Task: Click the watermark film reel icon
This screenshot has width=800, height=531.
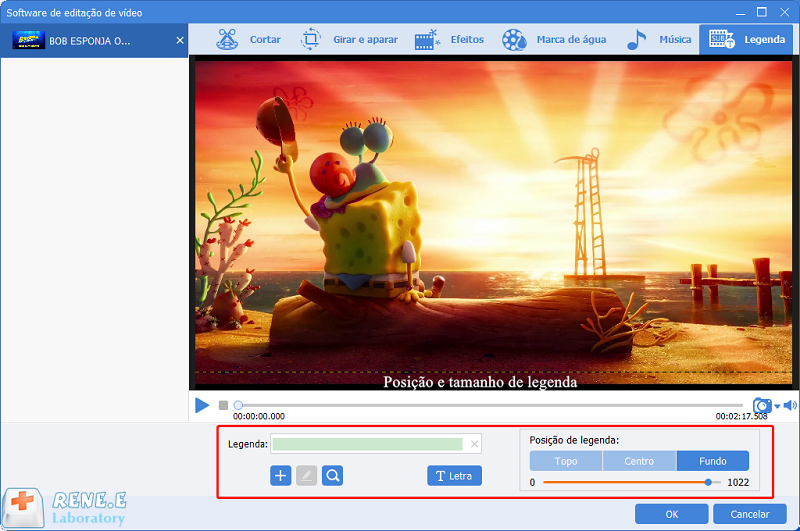Action: (514, 40)
